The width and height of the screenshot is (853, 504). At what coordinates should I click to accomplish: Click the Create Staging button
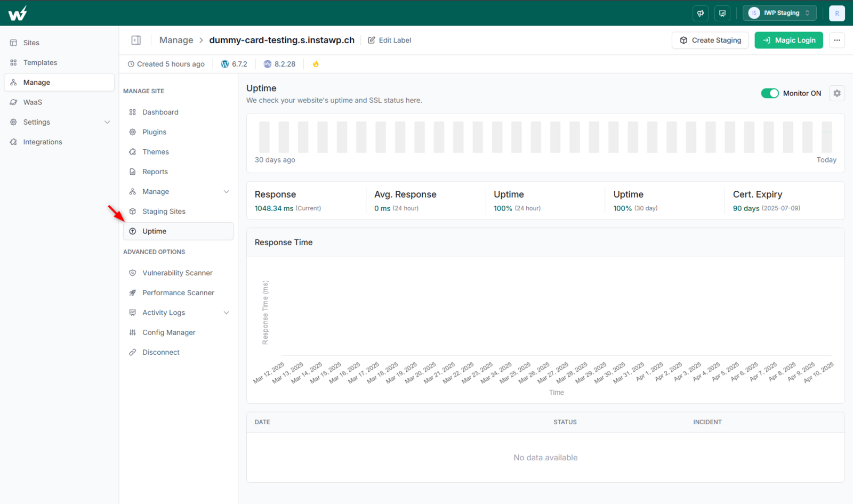tap(710, 40)
